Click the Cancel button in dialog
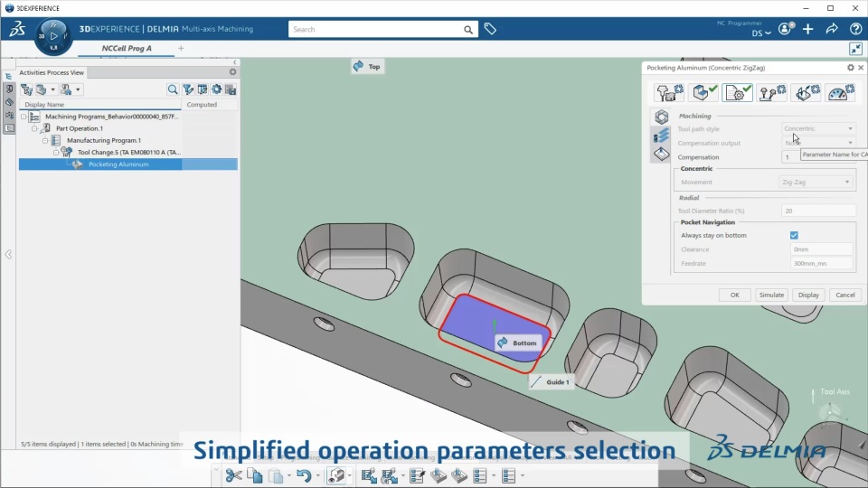Screen dimensions: 868x488 click(845, 295)
